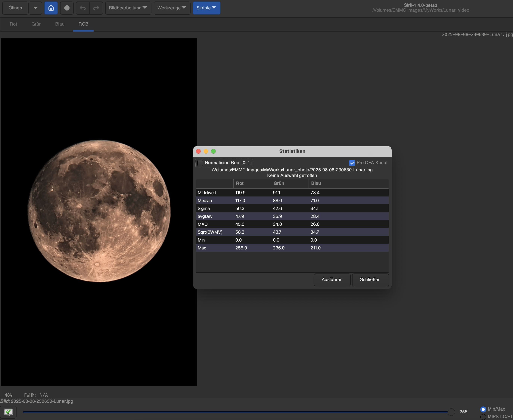Click the undo arrow icon
The height and width of the screenshot is (420, 513).
(x=83, y=8)
